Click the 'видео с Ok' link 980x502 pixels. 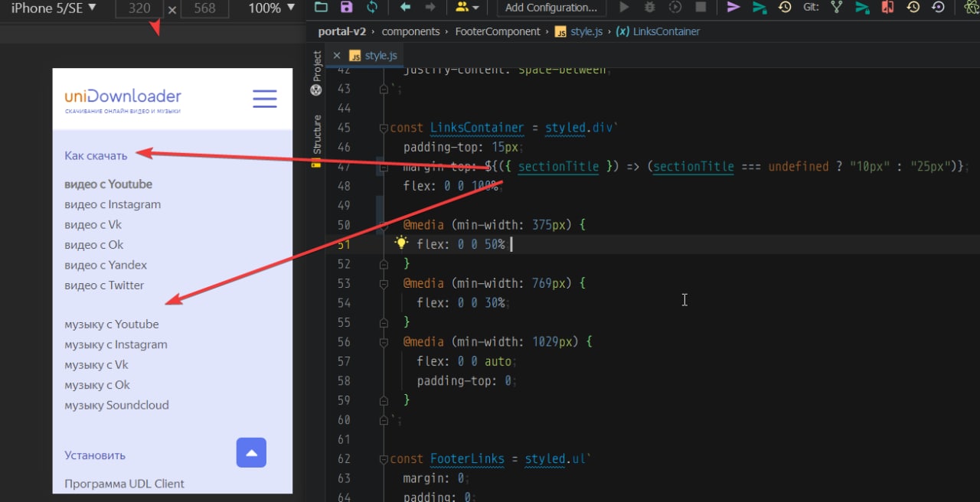point(93,245)
